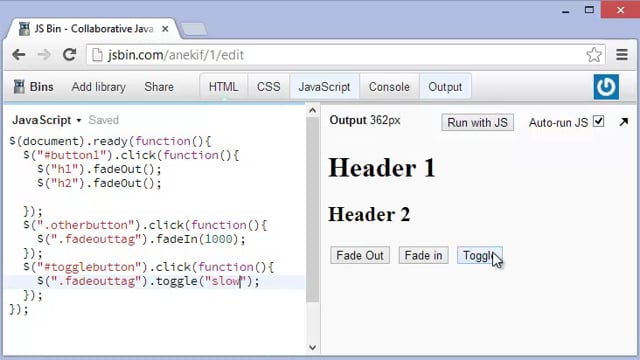Toggle the Output panel tab
The width and height of the screenshot is (640, 360).
tap(445, 87)
